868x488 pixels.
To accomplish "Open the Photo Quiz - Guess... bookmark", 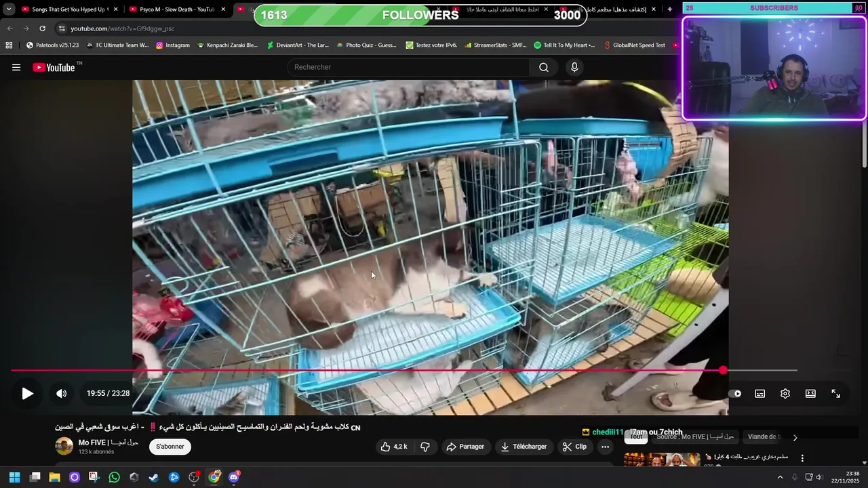I will click(366, 45).
